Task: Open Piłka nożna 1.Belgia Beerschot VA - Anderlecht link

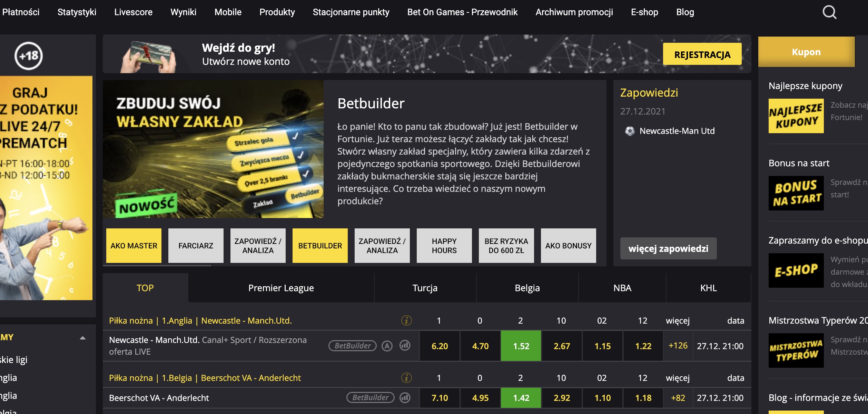Action: [205, 378]
